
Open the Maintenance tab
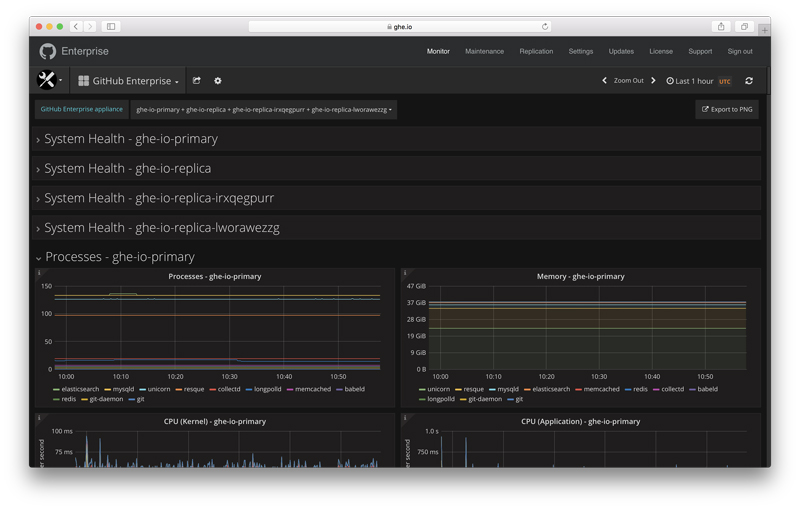(484, 52)
